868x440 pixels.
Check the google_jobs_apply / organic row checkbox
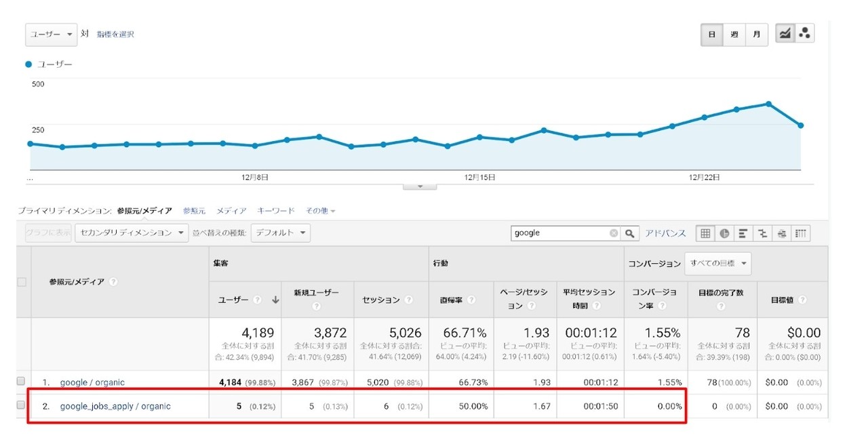click(21, 405)
